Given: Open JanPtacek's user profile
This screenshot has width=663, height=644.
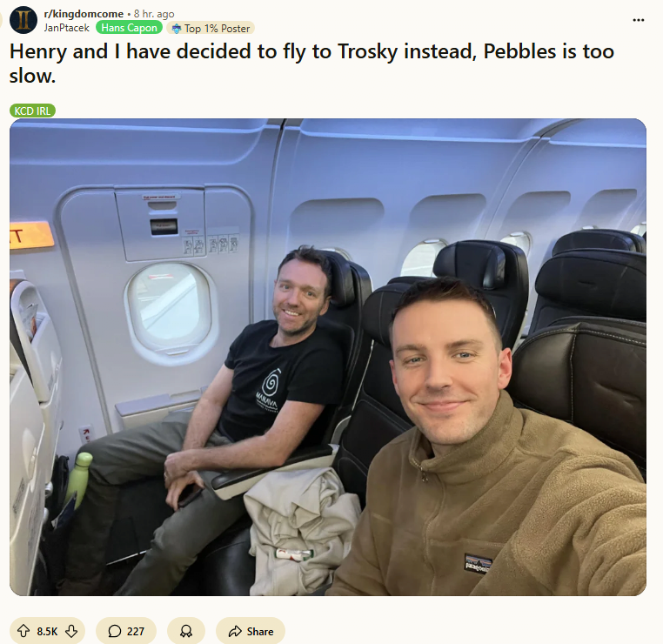Looking at the screenshot, I should coord(66,28).
